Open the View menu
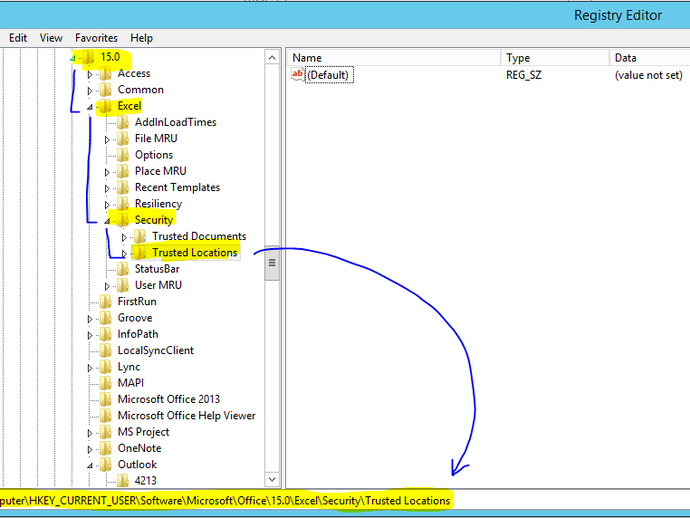Screen dimensions: 690x518 (x=51, y=38)
